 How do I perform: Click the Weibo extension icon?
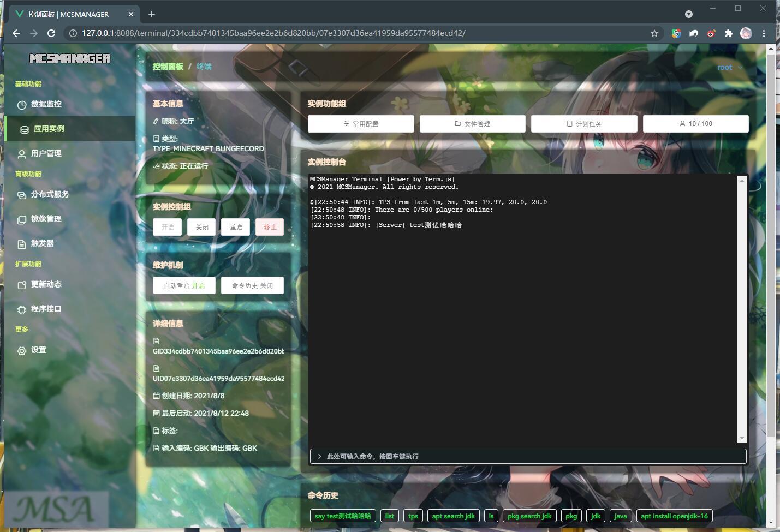point(711,33)
